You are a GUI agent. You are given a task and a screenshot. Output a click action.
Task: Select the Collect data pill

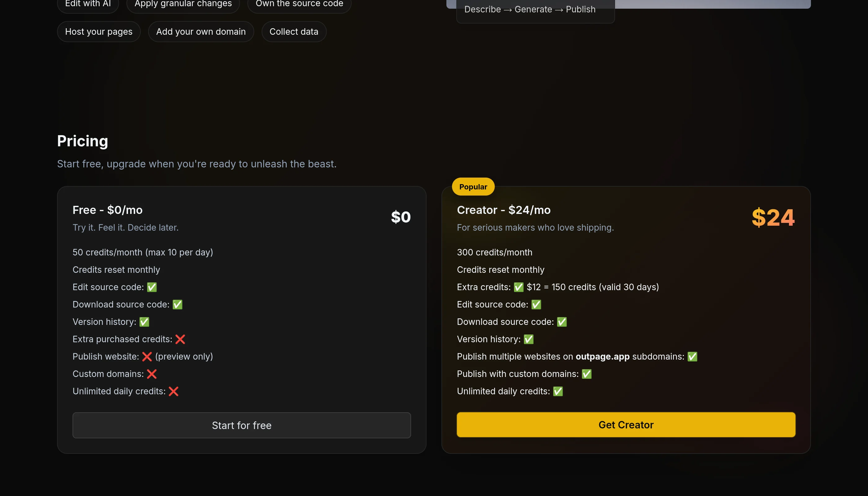[x=294, y=32]
